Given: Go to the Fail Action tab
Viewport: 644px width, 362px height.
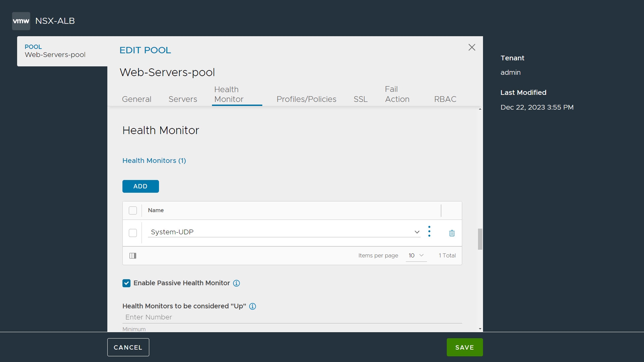Looking at the screenshot, I should click(x=397, y=94).
